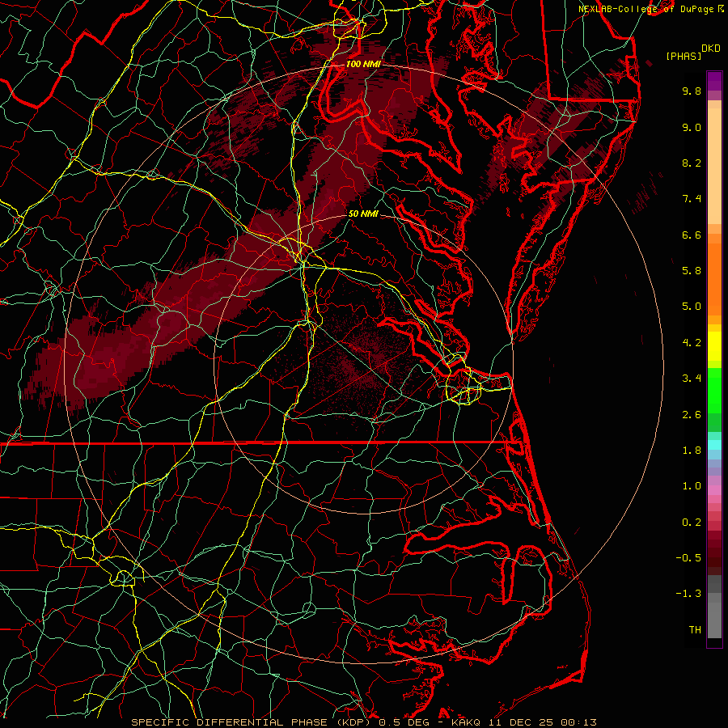This screenshot has width=728, height=728.
Task: Click the 5.8 scale value
Action: [692, 271]
